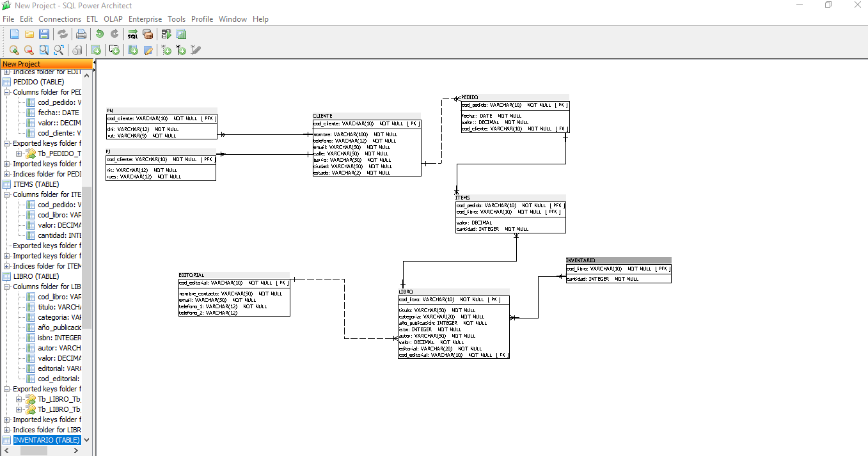Viewport: 868px width, 456px height.
Task: Select INVENTARIO (TABLE) tree node
Action: point(47,440)
